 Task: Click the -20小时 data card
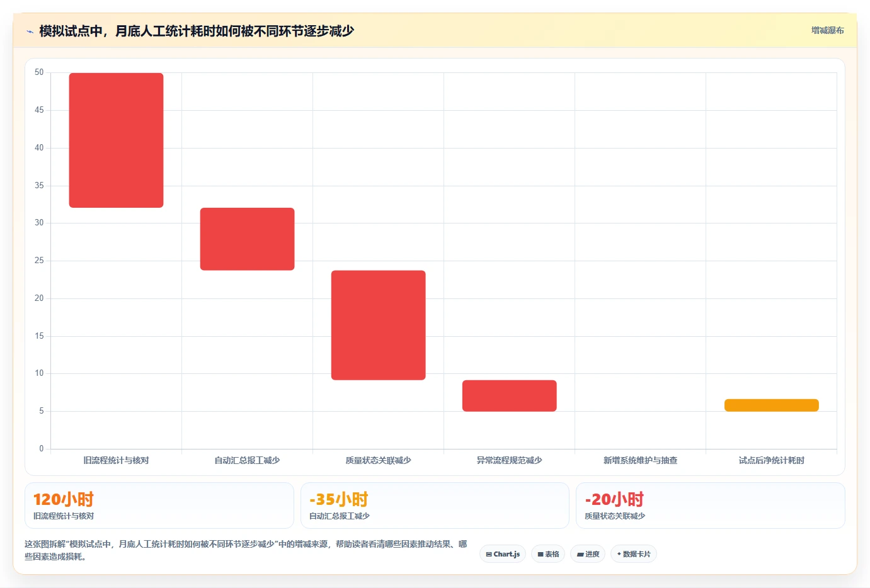(711, 506)
